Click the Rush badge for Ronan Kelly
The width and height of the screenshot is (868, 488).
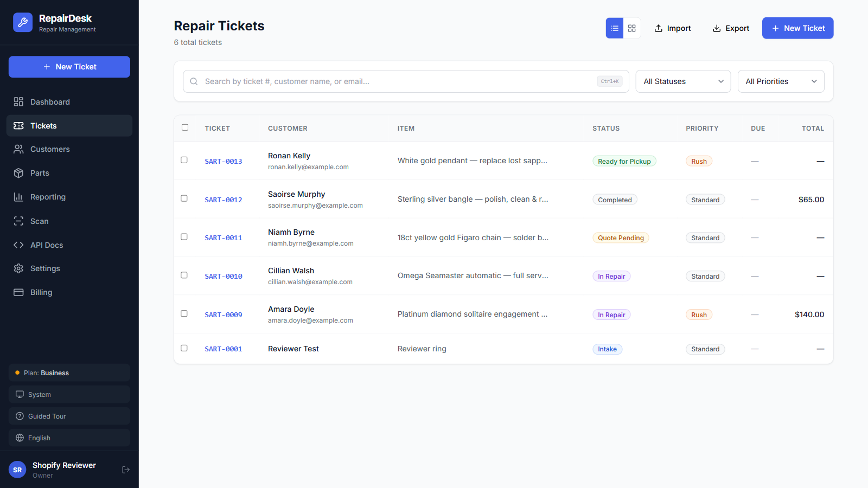[x=699, y=162]
